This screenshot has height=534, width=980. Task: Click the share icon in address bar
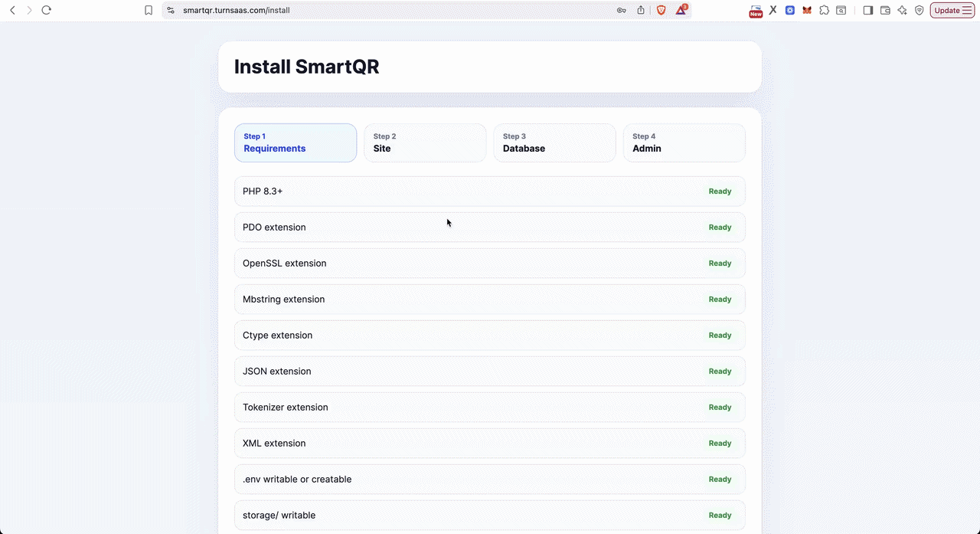[641, 10]
